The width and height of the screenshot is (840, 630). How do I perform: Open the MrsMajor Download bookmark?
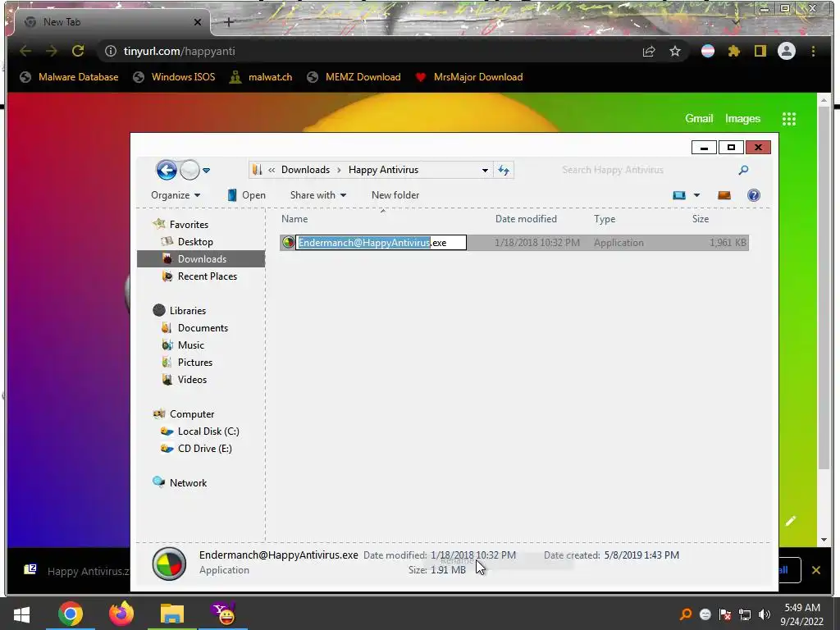pyautogui.click(x=469, y=77)
